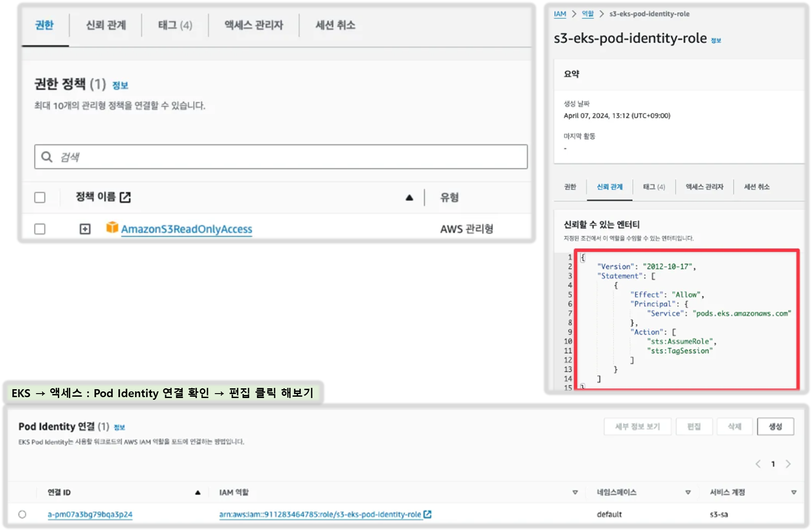
Task: Switch to the 신뢰 관계 tab in the large panel
Action: click(106, 25)
